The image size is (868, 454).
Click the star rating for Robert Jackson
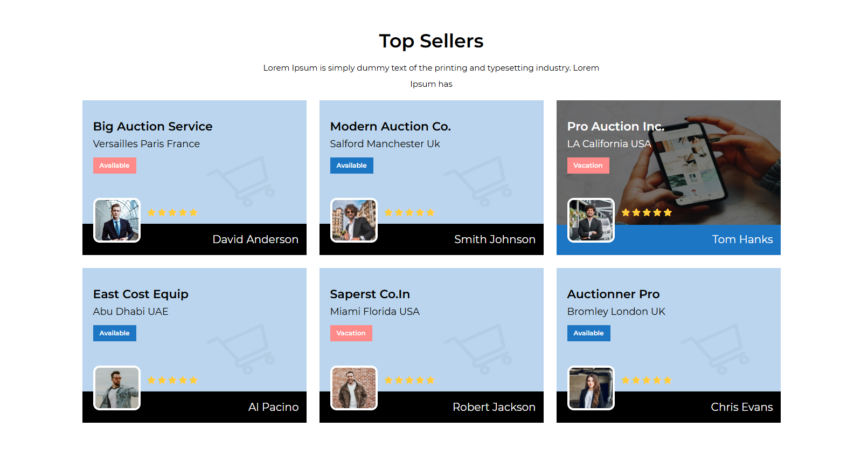coord(409,380)
